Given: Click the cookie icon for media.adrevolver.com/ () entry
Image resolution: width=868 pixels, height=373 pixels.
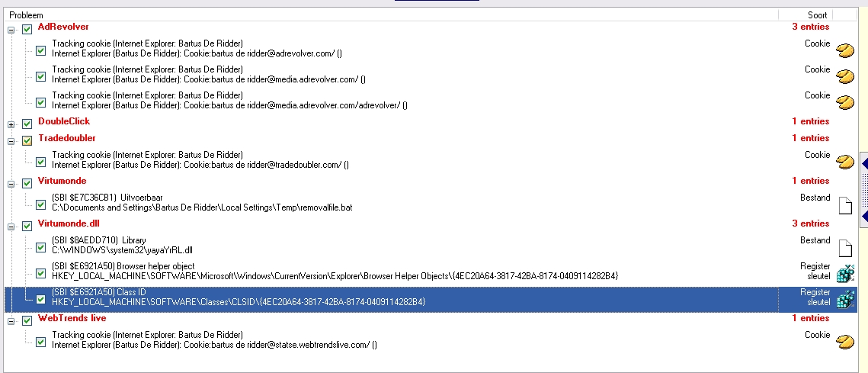Looking at the screenshot, I should (844, 76).
